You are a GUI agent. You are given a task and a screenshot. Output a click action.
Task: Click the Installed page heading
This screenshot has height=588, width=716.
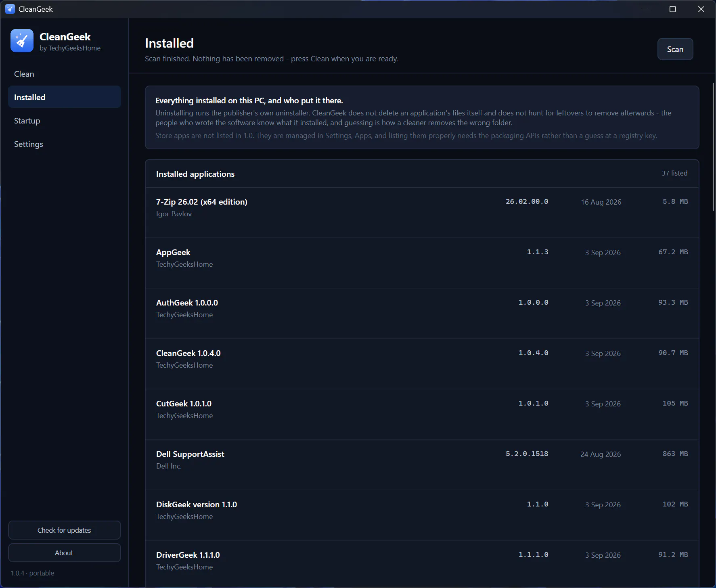[x=169, y=43]
